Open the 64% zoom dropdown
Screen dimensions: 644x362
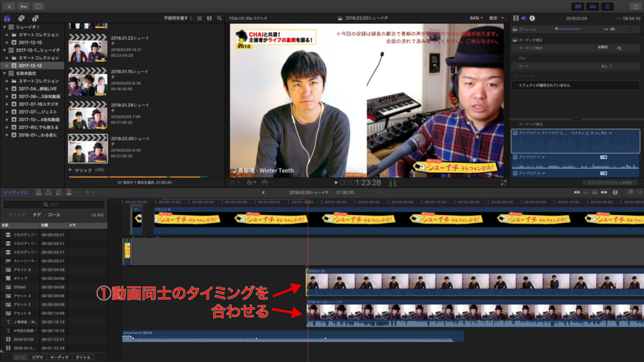point(477,18)
